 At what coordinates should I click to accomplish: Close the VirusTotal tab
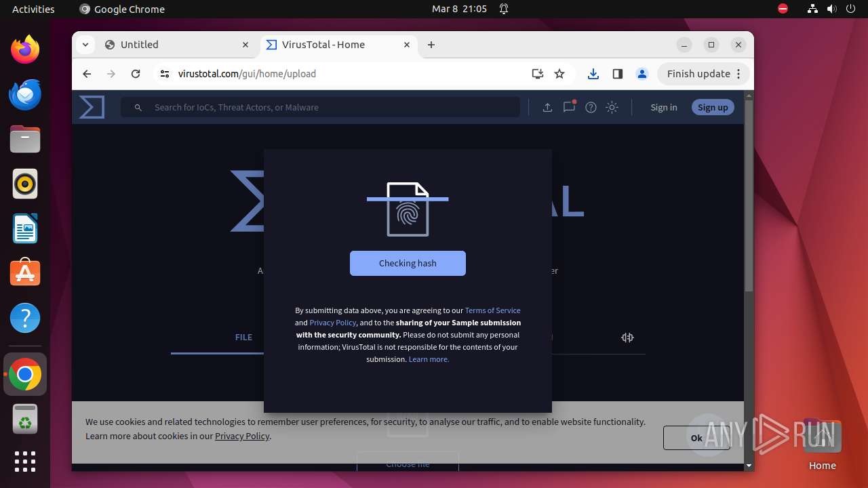407,45
